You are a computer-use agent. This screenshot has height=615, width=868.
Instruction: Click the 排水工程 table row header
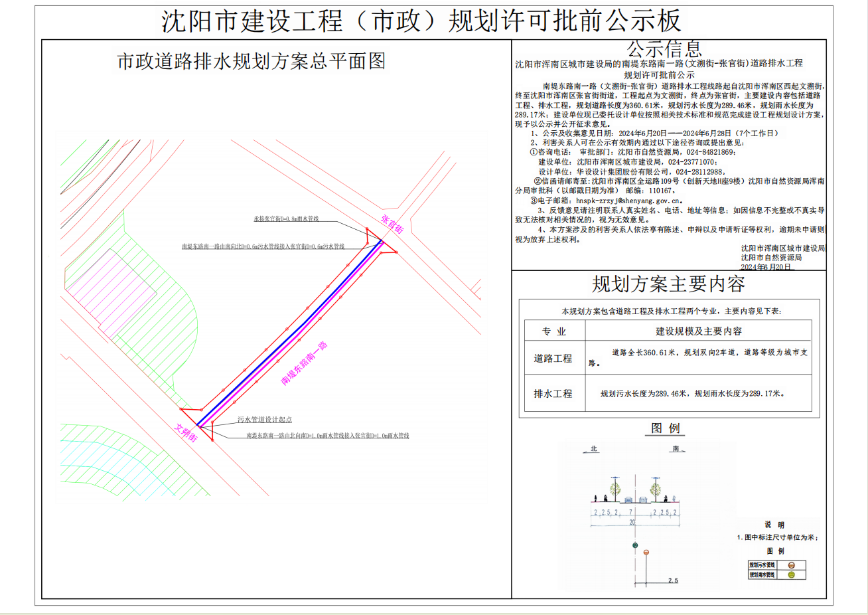point(553,393)
